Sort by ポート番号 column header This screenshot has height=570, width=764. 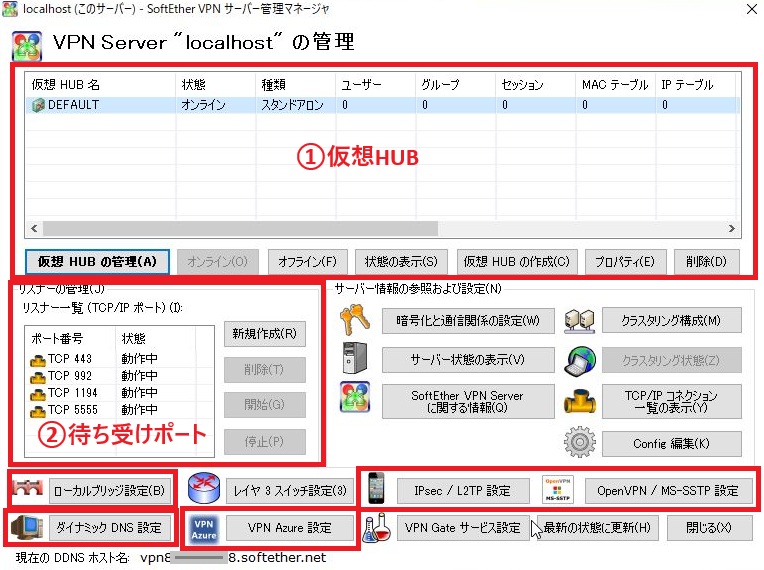pyautogui.click(x=71, y=338)
